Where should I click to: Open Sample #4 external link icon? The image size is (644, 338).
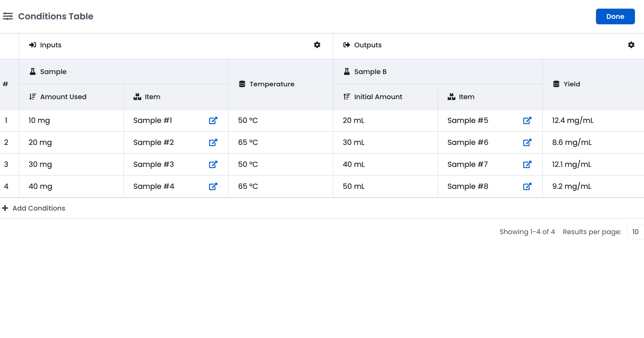[213, 187]
